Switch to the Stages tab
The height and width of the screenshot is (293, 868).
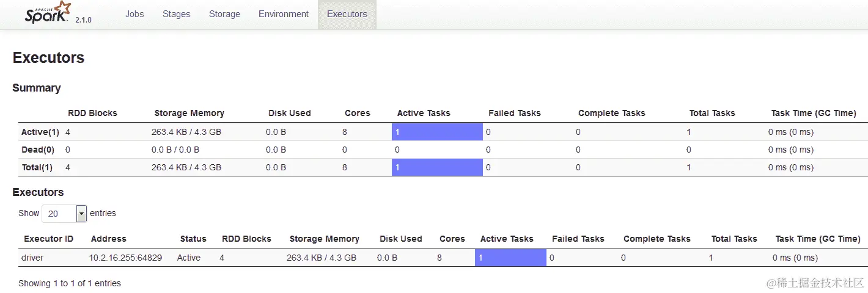(x=176, y=14)
